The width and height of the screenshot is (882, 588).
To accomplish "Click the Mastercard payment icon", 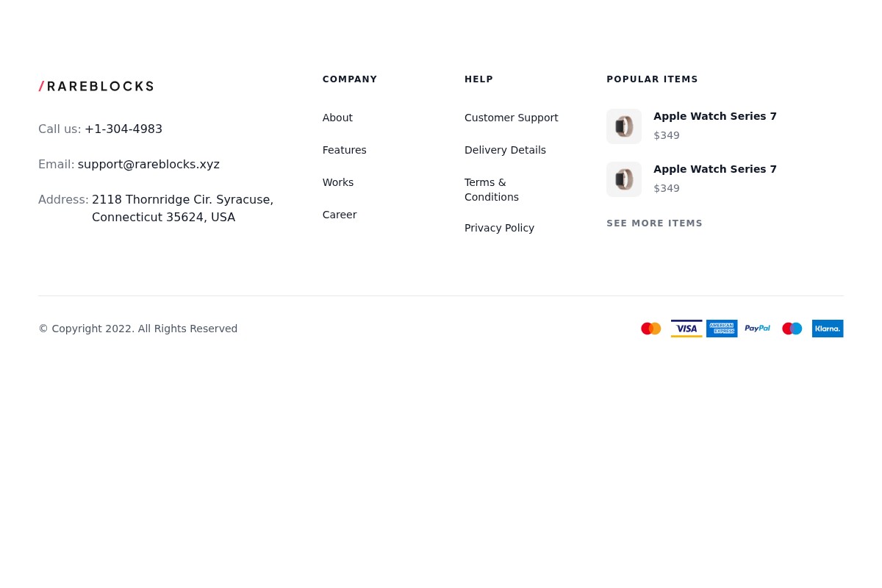I will pos(651,329).
